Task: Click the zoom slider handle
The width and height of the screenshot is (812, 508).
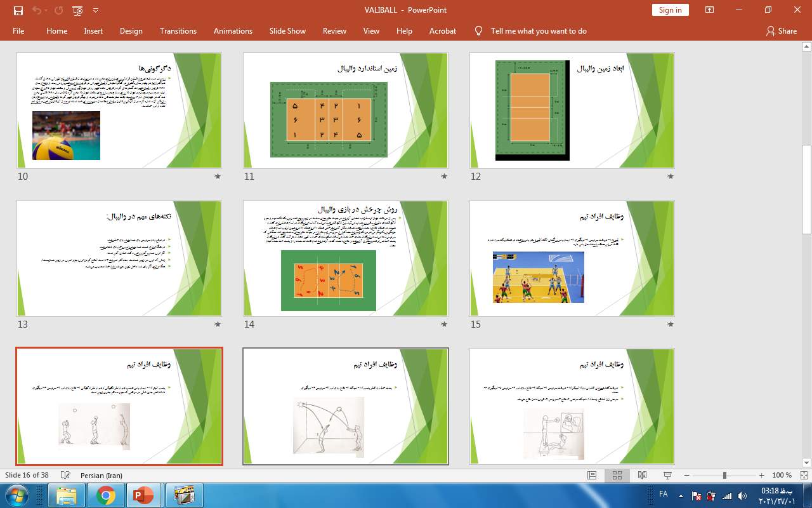Action: (724, 475)
